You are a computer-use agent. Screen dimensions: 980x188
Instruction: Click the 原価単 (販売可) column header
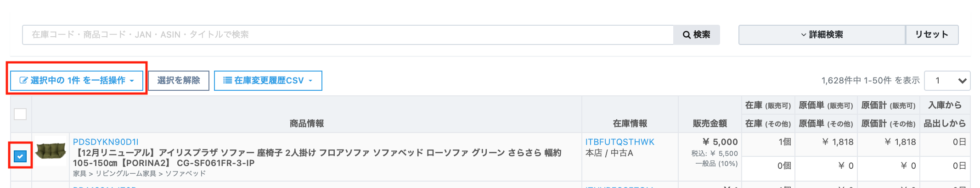[826, 105]
